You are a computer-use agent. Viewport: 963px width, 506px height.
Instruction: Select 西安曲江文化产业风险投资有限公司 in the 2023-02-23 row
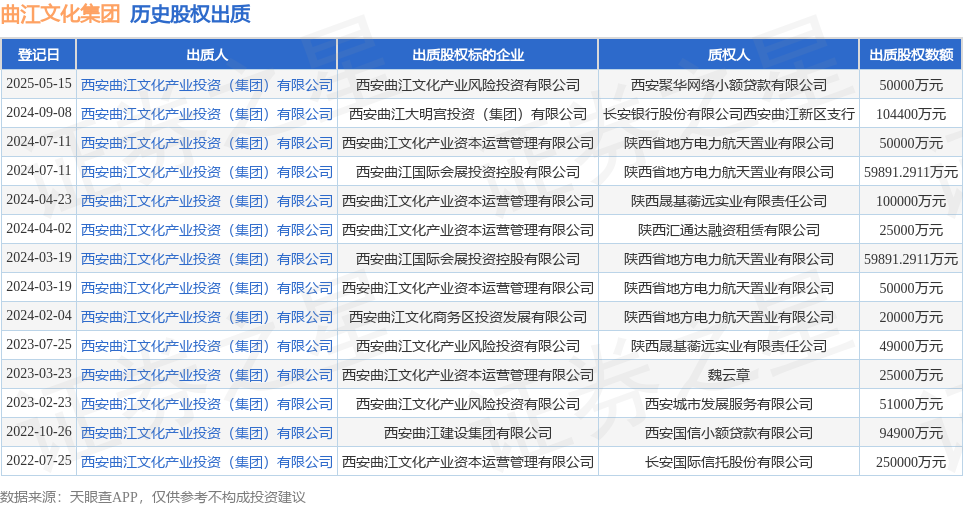[468, 403]
